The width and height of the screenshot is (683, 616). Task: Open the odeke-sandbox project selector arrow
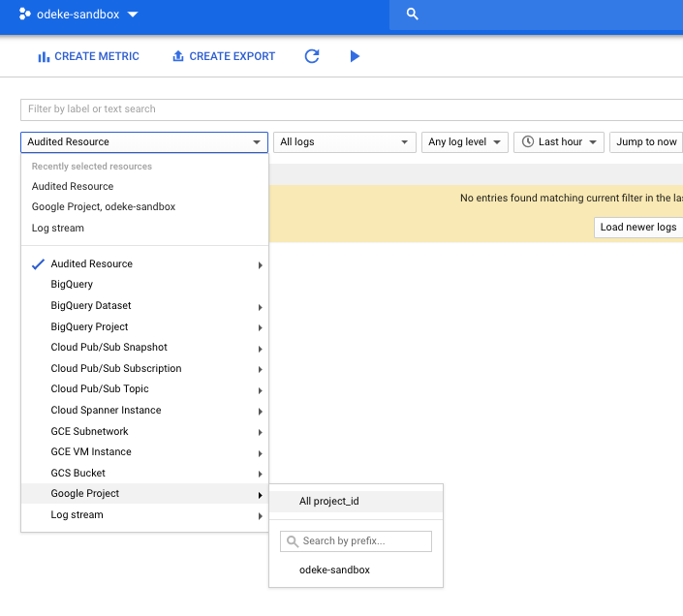pyautogui.click(x=133, y=15)
